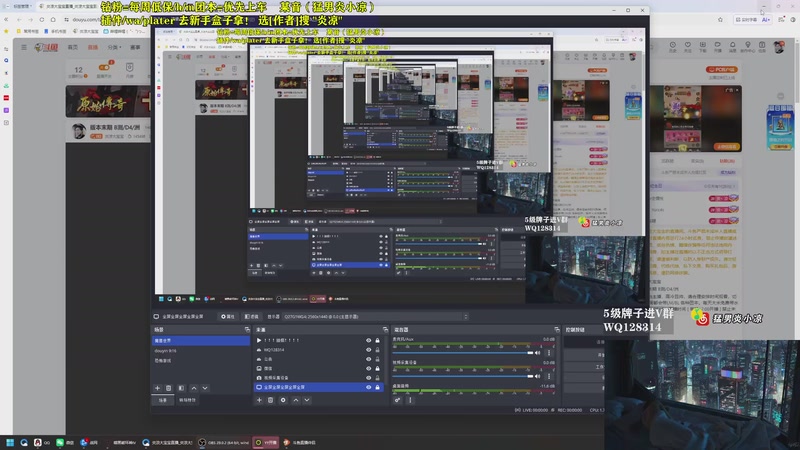
Task: Pop out the Scenes dock icon
Action: 247,330
